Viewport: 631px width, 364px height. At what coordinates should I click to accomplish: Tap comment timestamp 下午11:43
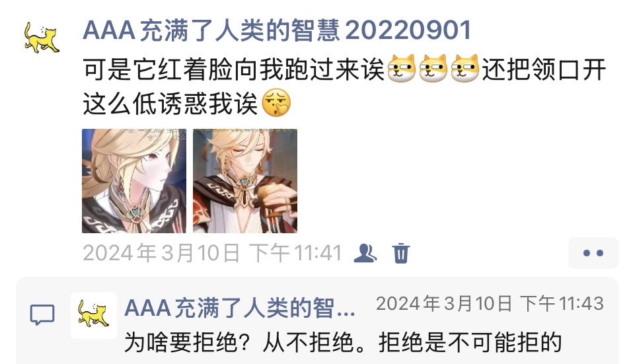point(562,304)
